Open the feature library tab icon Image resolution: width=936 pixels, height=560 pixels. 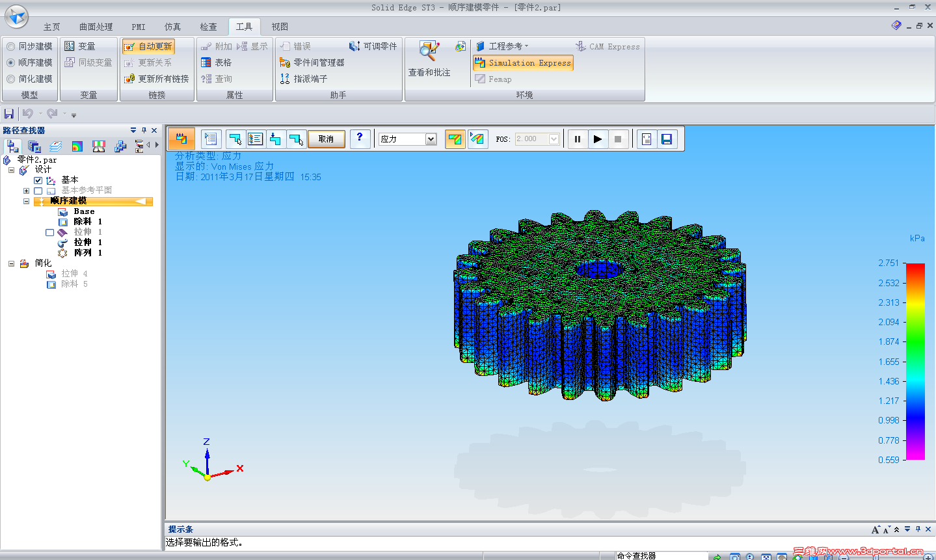click(34, 146)
